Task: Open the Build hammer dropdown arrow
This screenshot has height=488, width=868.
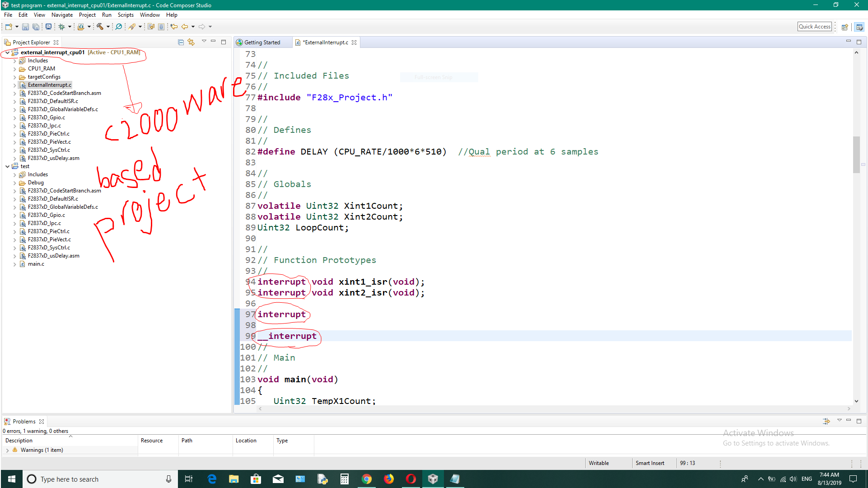Action: [x=108, y=27]
